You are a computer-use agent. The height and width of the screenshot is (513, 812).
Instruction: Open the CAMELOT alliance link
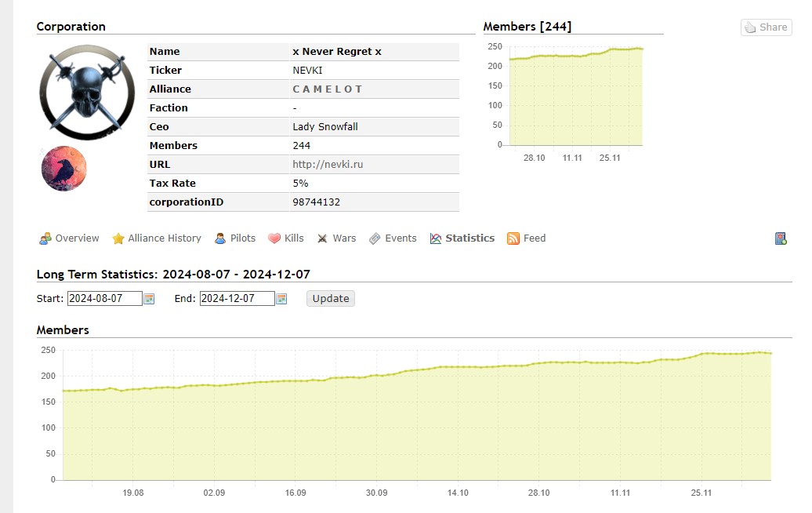coord(328,89)
